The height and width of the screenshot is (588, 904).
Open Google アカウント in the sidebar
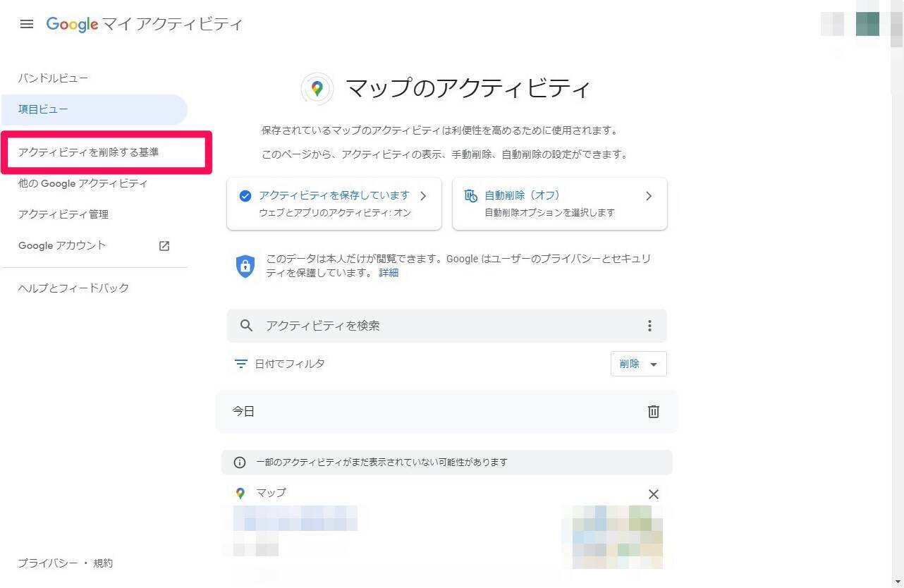tap(62, 245)
